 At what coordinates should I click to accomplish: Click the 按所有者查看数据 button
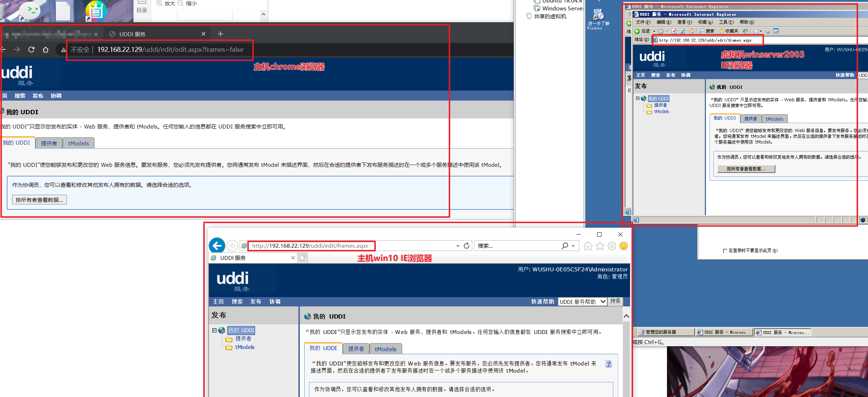(x=40, y=199)
